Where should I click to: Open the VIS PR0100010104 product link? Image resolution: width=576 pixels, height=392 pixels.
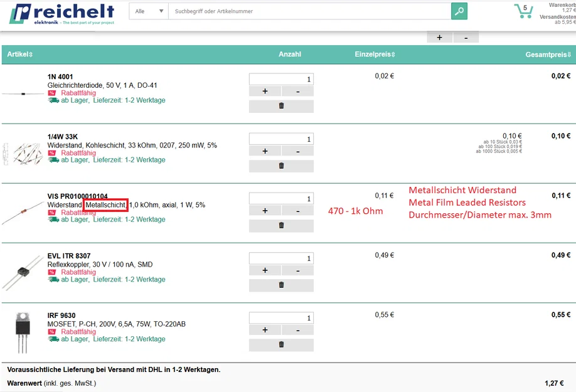(x=78, y=196)
